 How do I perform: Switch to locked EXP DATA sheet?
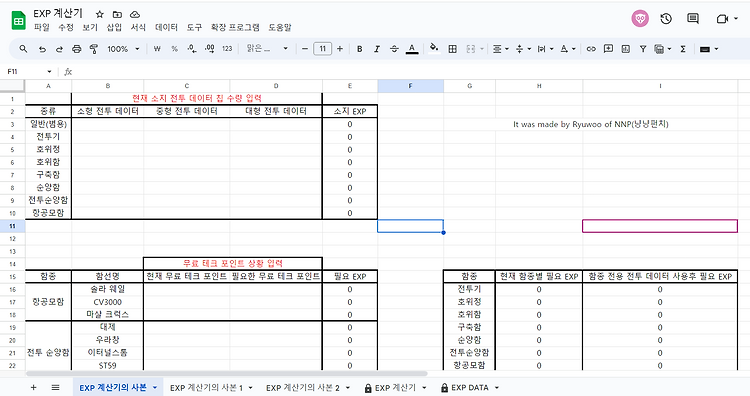coord(470,387)
